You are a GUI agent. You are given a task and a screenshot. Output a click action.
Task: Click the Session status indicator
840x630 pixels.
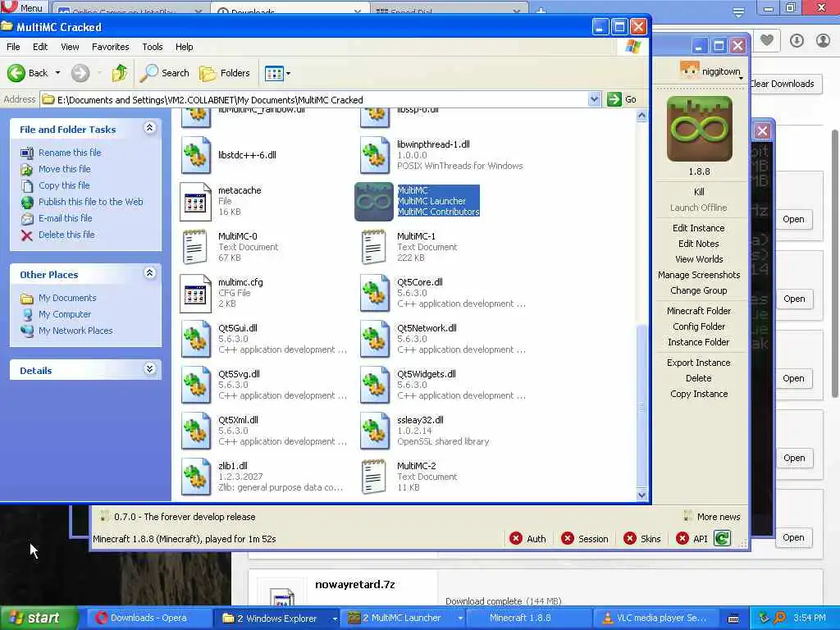584,539
